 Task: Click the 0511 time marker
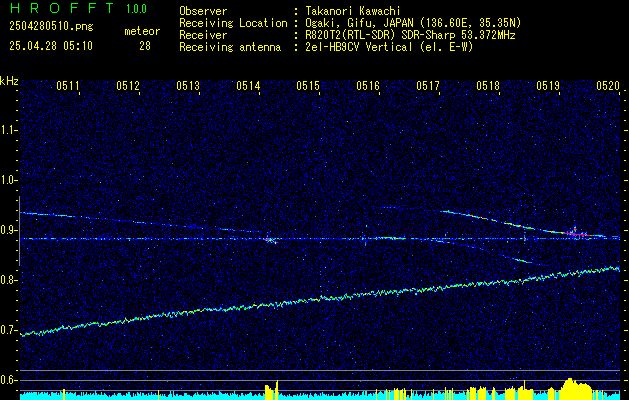coord(68,85)
